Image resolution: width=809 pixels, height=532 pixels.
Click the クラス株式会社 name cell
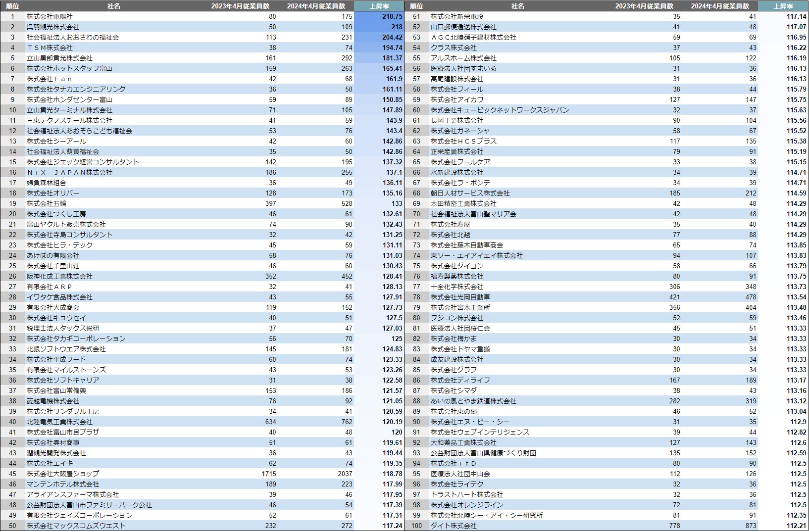pyautogui.click(x=454, y=48)
